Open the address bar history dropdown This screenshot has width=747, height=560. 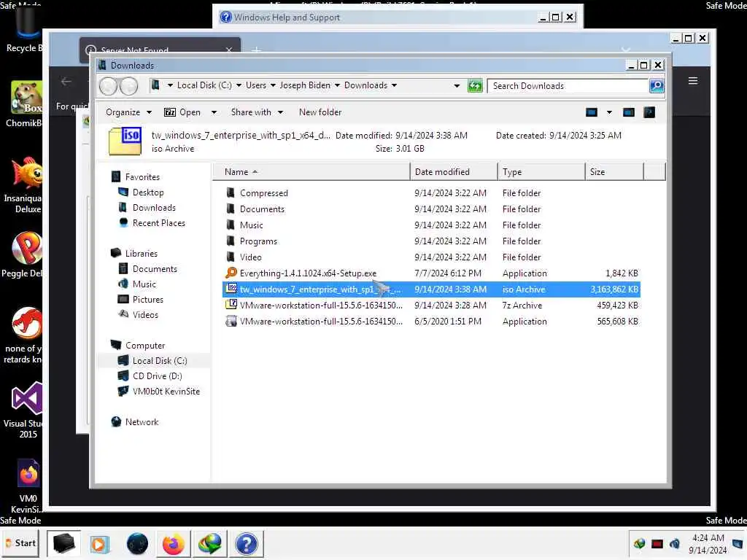tap(457, 86)
